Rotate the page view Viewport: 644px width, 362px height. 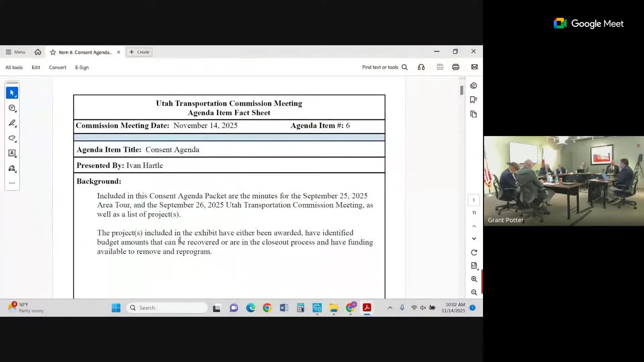[x=474, y=252]
